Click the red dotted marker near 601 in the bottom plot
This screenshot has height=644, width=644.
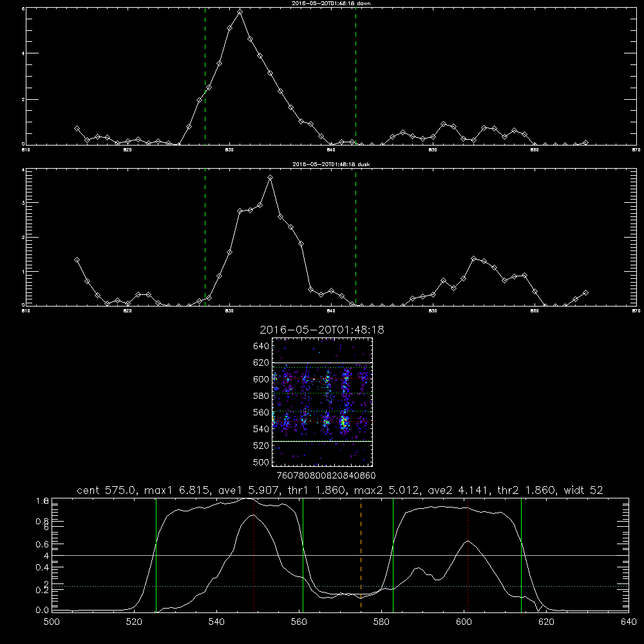[x=468, y=555]
